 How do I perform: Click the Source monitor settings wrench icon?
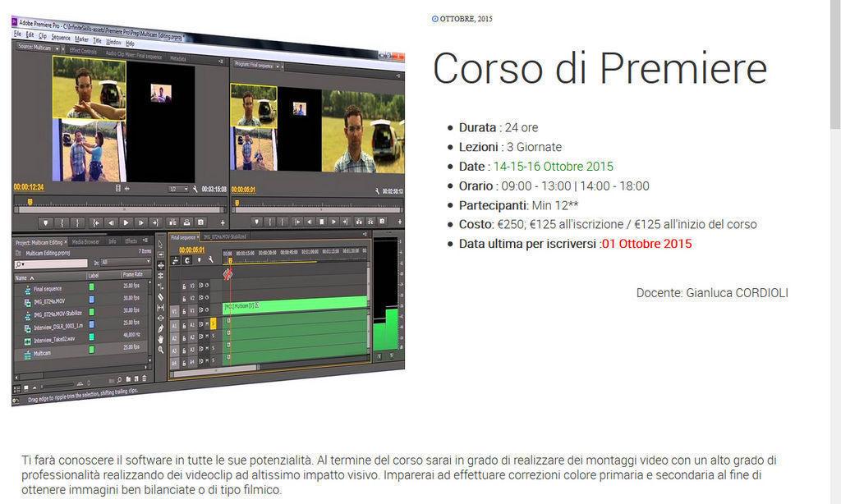(195, 189)
